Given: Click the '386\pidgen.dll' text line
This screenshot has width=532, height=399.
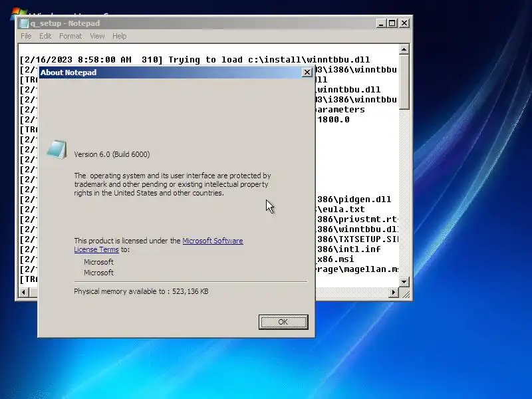Looking at the screenshot, I should click(x=354, y=199).
